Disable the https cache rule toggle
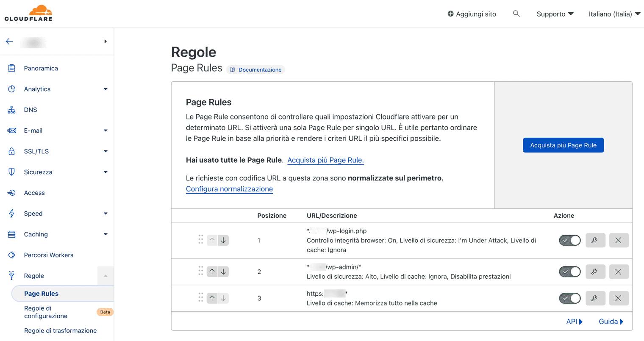The image size is (644, 341). (x=570, y=298)
